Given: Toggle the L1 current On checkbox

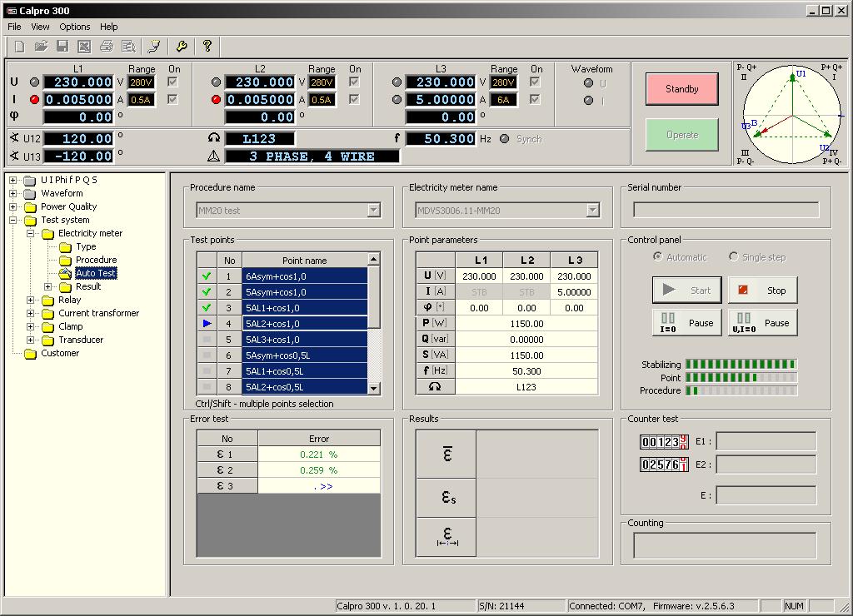Looking at the screenshot, I should coord(173,100).
